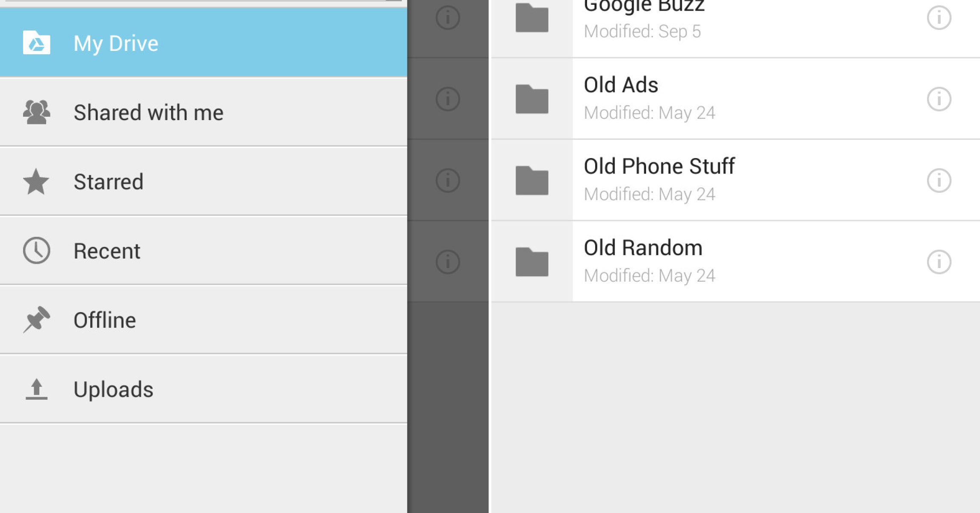Open the Old Phone Stuff folder
This screenshot has width=980, height=513.
(x=659, y=166)
